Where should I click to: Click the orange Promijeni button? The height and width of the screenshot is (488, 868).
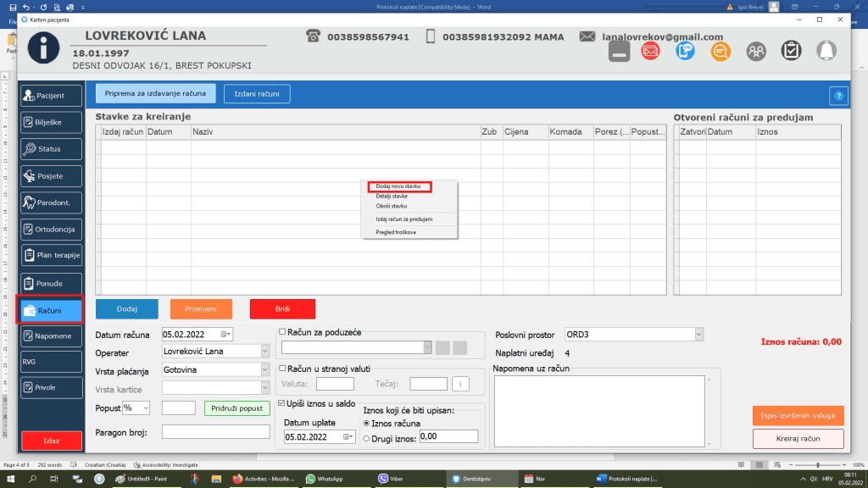click(201, 308)
